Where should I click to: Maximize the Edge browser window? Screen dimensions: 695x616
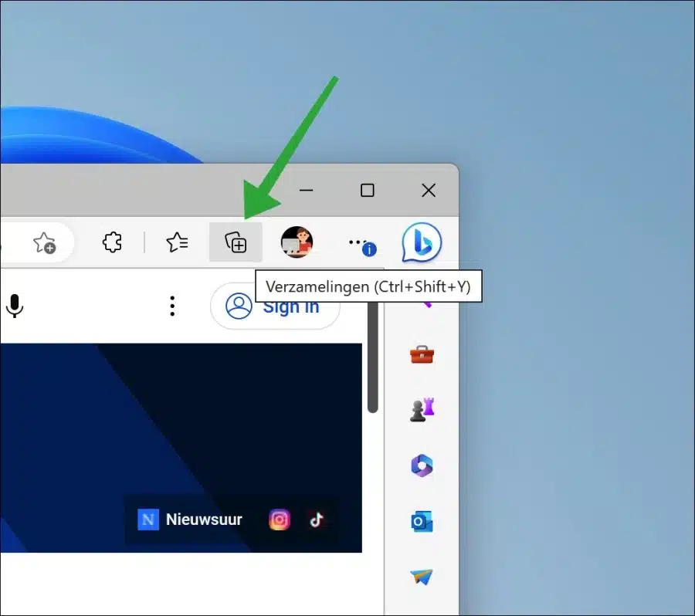[x=368, y=191]
